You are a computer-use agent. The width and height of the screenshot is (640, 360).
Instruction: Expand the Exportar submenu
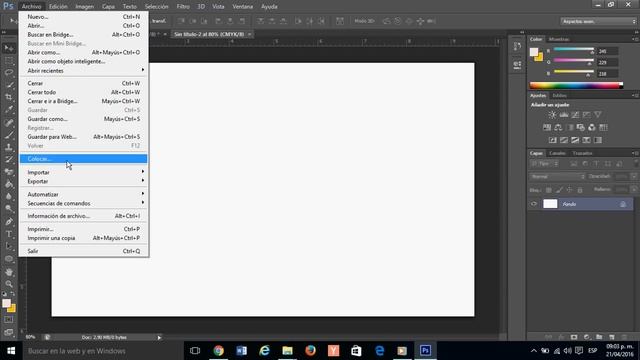(85, 181)
